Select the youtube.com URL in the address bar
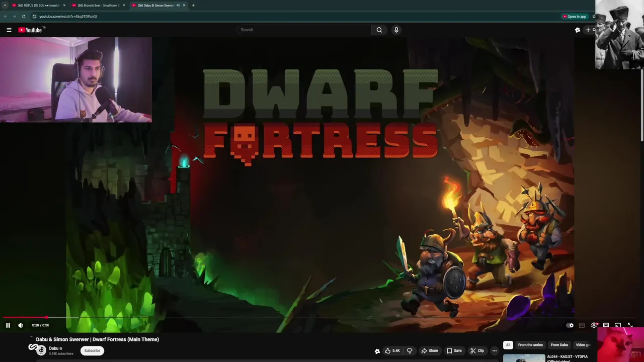The image size is (644, 362). (68, 16)
